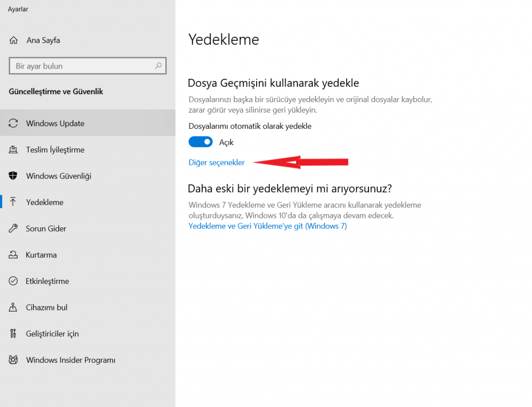The image size is (532, 407).
Task: Open Cihazımı bul settings
Action: 87,307
